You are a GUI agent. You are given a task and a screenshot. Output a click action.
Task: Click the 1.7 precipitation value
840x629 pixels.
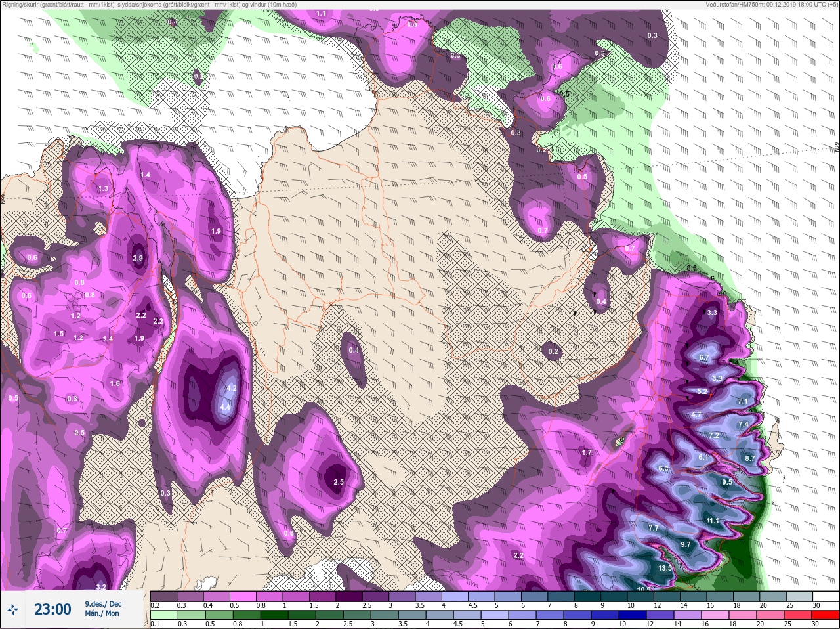(x=587, y=452)
